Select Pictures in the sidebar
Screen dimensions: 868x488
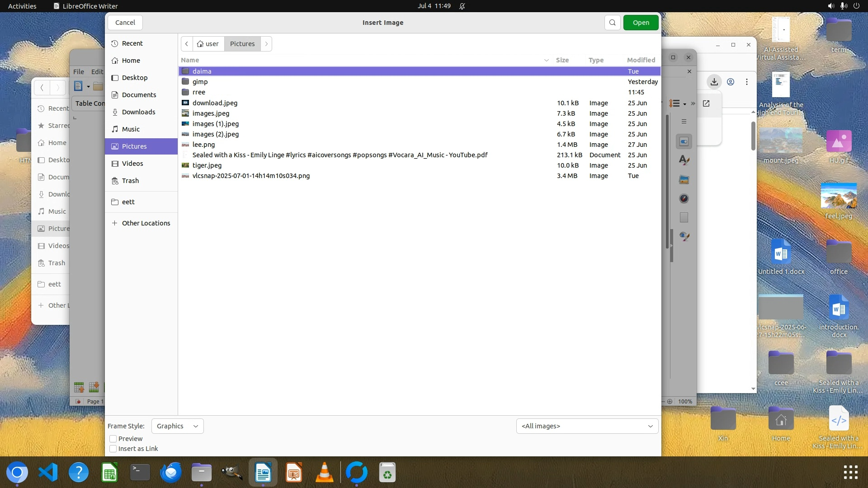[134, 146]
